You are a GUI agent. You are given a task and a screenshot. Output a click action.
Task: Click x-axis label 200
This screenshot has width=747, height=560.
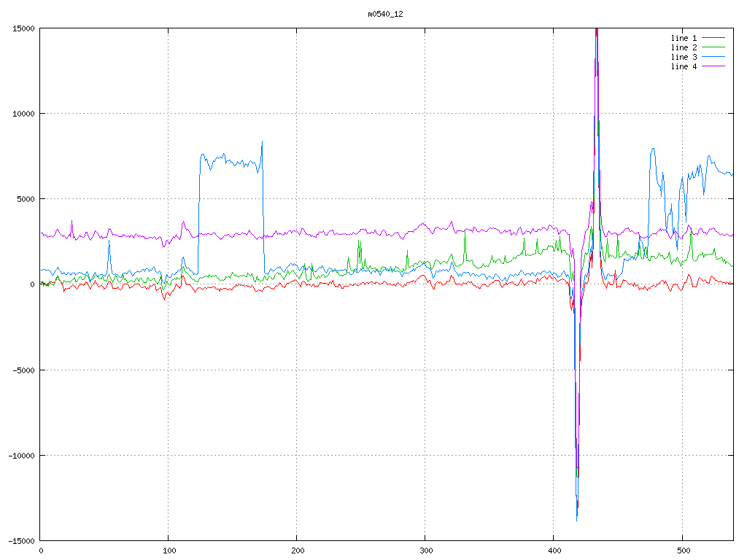(298, 551)
